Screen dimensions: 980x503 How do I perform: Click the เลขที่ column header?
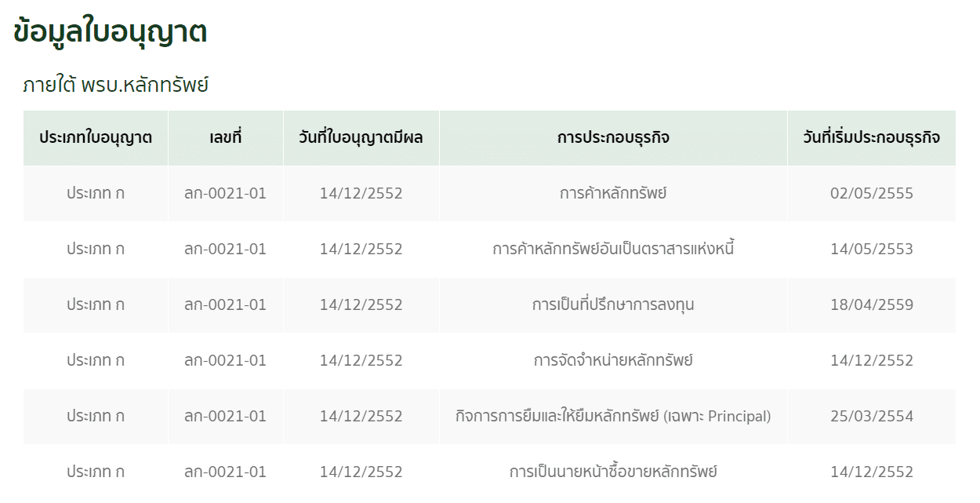click(226, 138)
